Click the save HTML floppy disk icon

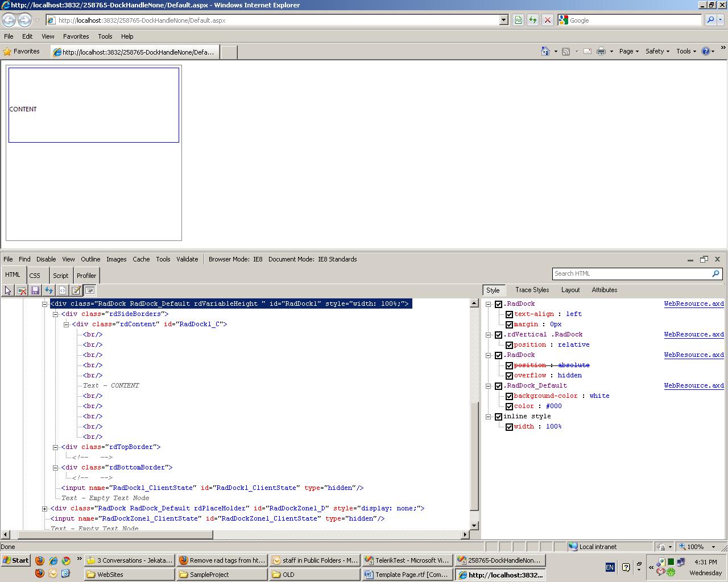click(x=35, y=290)
